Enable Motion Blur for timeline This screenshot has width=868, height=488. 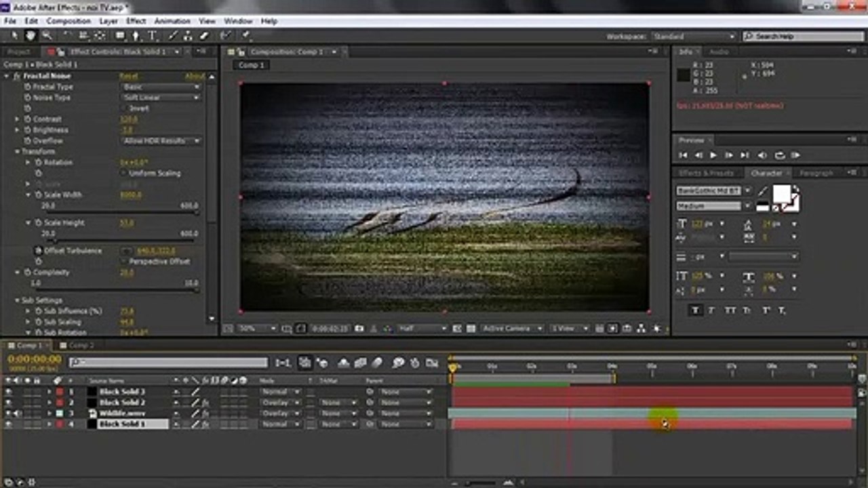(x=377, y=363)
